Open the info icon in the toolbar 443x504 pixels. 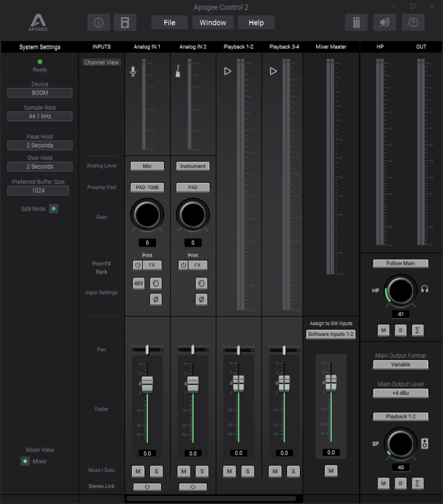pyautogui.click(x=99, y=22)
